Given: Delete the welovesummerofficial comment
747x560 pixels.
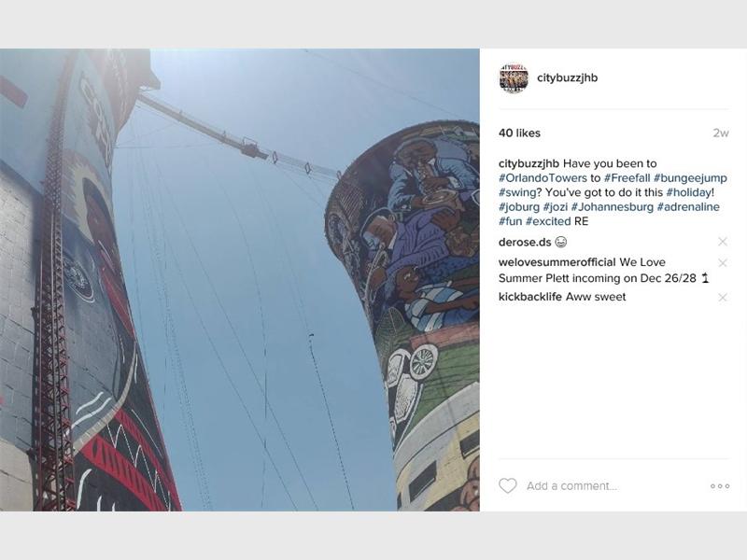Looking at the screenshot, I should [722, 263].
